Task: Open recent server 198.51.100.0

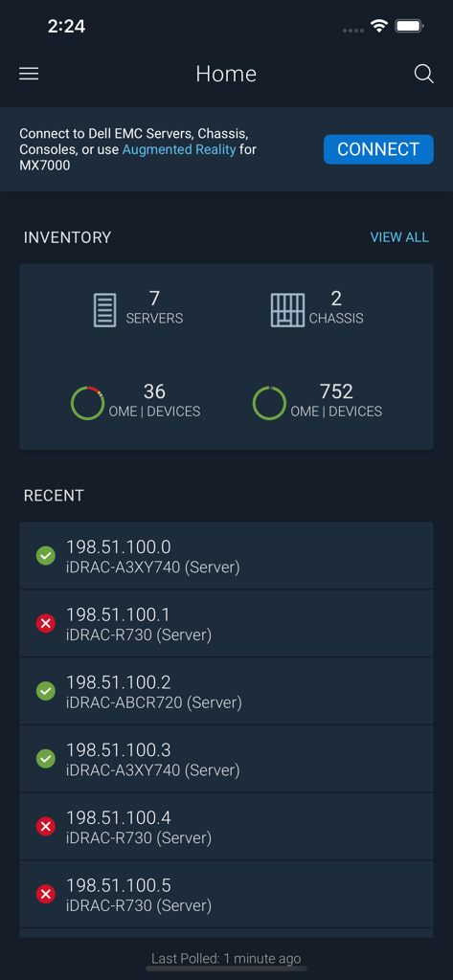Action: coord(226,556)
